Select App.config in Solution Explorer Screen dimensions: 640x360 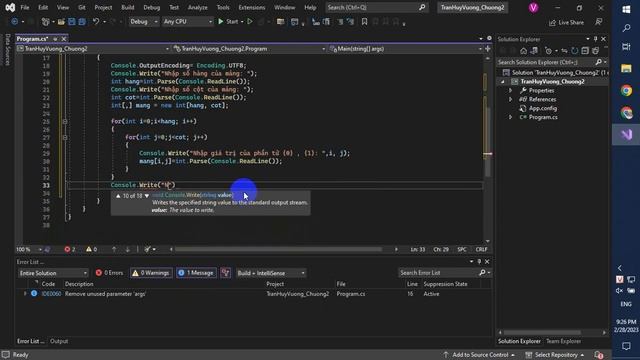coord(542,108)
